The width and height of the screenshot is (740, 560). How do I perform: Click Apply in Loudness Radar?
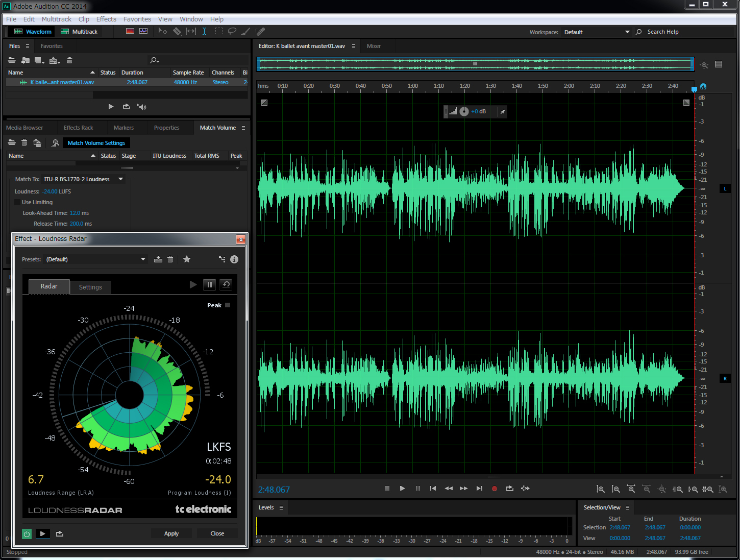[171, 533]
